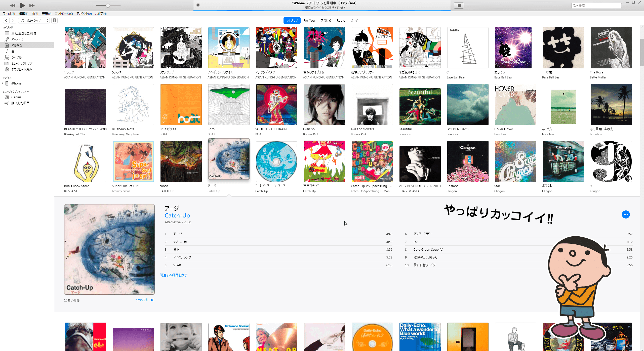Open the GOLDEN DAYS album cover

point(468,105)
